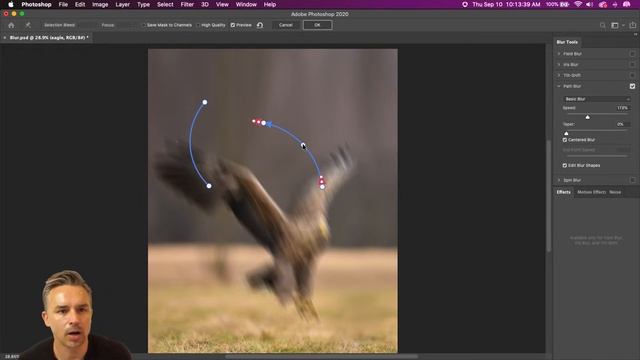Click the Wi-Fi status icon
640x360 pixels.
[578, 4]
